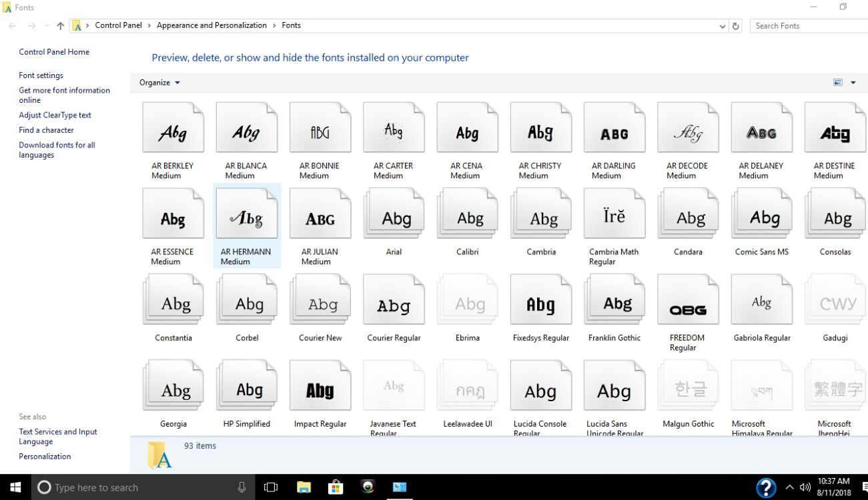This screenshot has height=500, width=868.
Task: Open the recent locations dropdown arrow
Action: pyautogui.click(x=47, y=25)
